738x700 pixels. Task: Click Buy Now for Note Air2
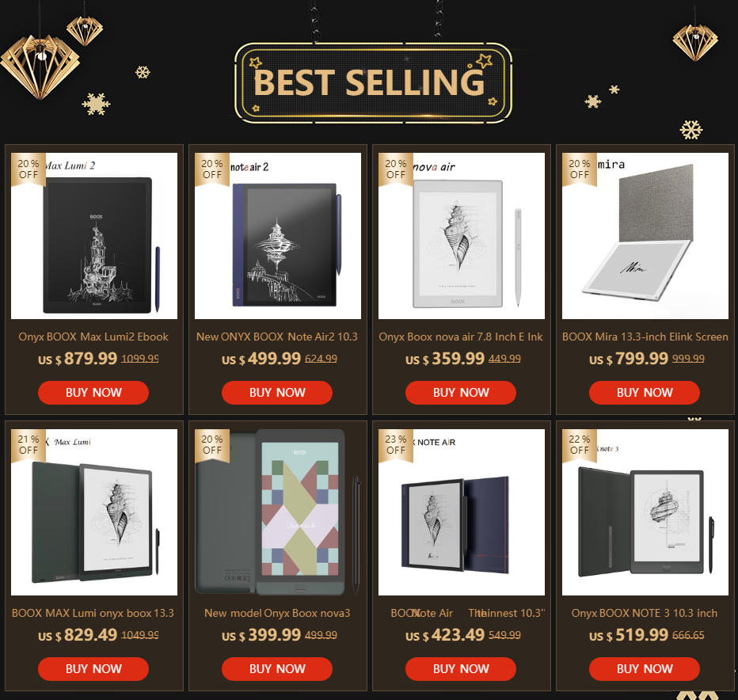[x=277, y=393]
